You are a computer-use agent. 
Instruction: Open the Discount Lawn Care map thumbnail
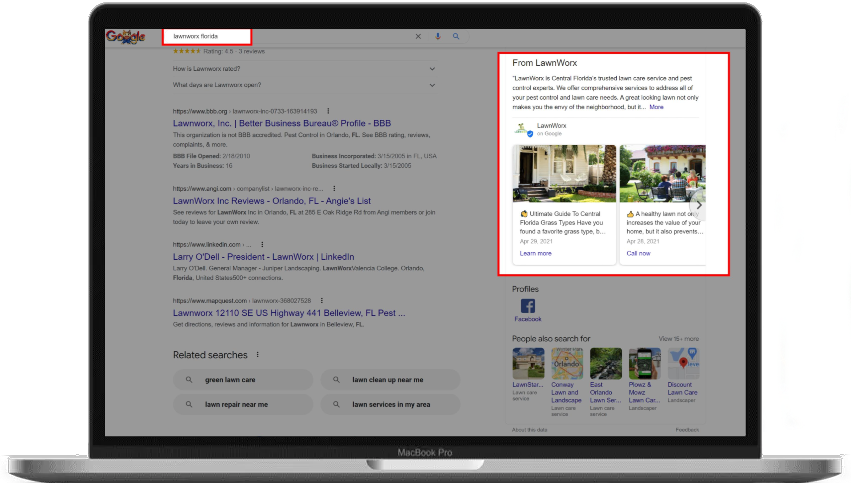(x=683, y=363)
